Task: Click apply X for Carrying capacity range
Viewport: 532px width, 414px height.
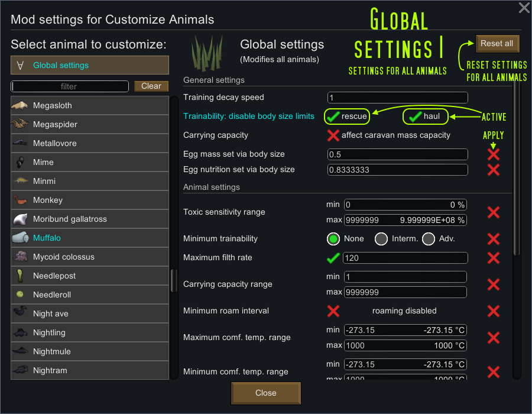Action: click(494, 284)
